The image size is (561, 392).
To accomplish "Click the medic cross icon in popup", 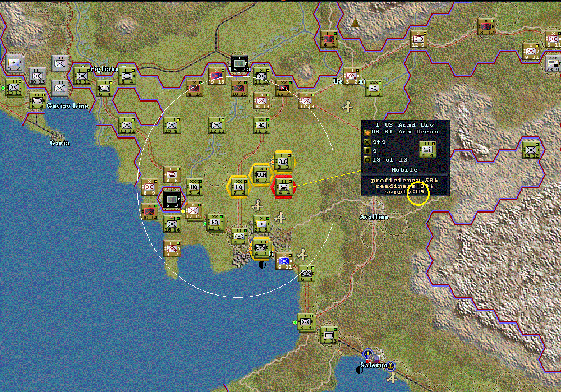I will [x=367, y=132].
